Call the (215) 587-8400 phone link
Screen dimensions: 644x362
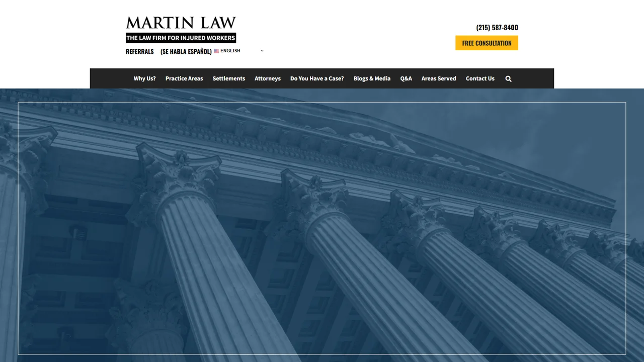click(497, 27)
